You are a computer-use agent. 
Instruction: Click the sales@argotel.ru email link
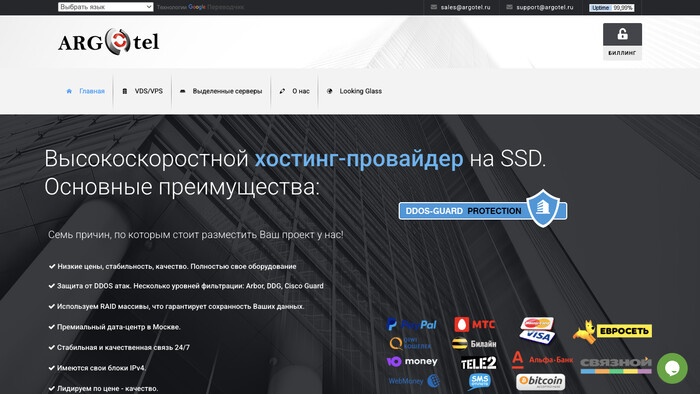(x=465, y=7)
